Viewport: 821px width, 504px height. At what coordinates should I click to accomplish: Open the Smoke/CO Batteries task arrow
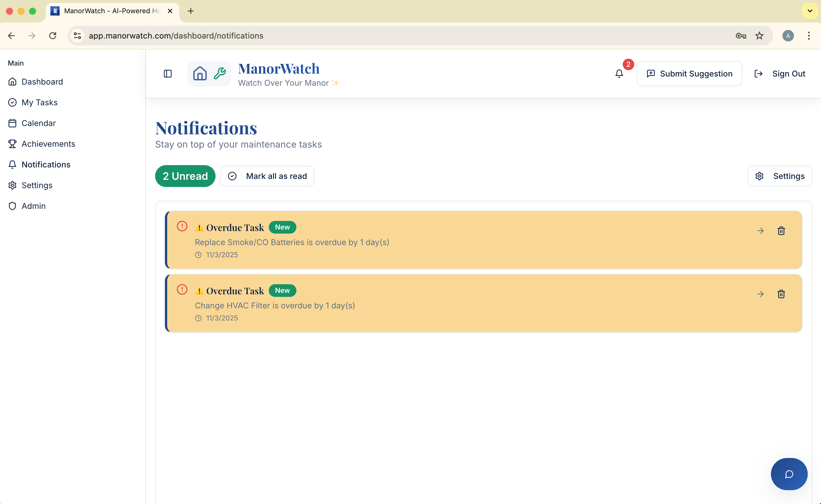tap(760, 231)
